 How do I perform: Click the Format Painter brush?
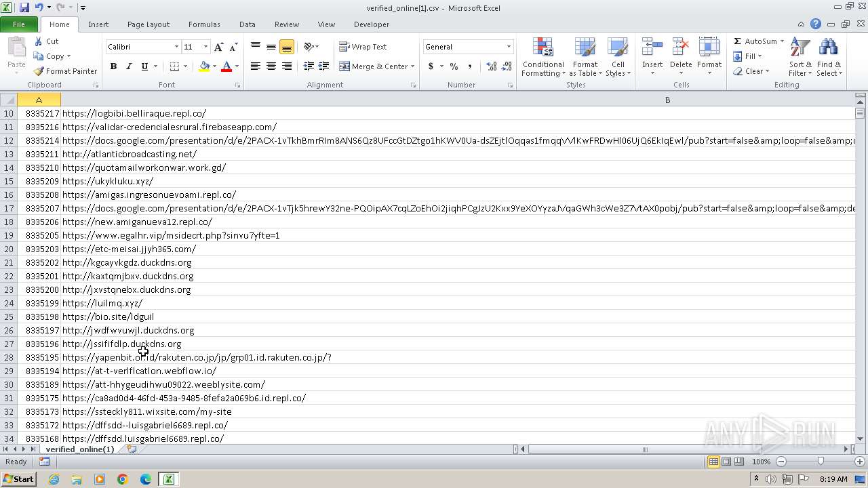click(39, 71)
